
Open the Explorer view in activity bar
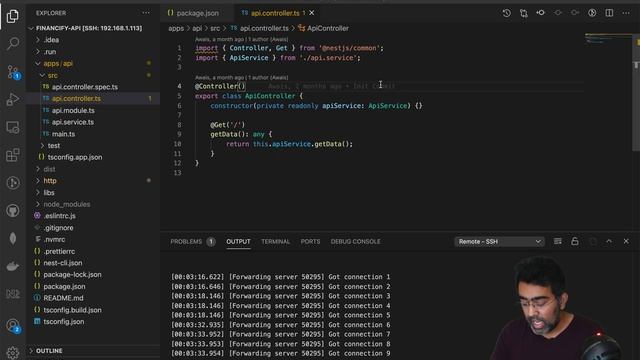(13, 16)
